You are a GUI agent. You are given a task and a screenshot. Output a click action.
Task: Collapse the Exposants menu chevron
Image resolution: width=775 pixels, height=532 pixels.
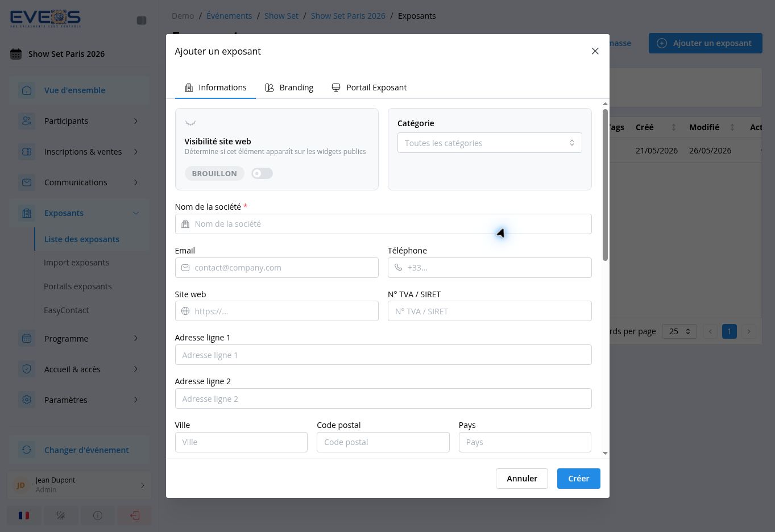click(136, 213)
